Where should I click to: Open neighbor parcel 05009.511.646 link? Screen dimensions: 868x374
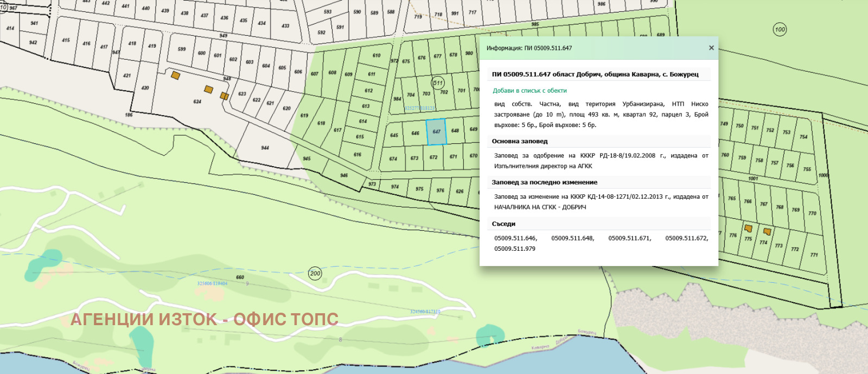coord(515,238)
